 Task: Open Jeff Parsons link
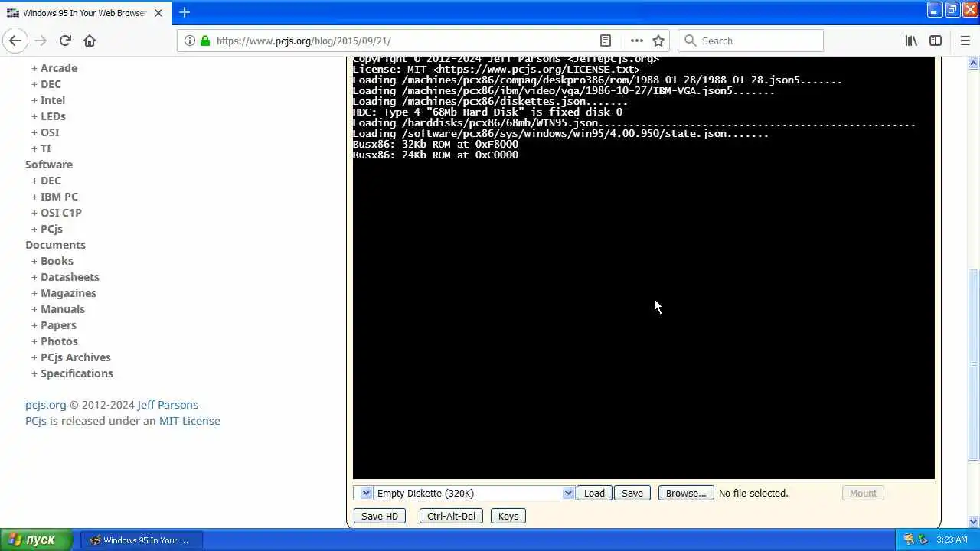(x=168, y=405)
